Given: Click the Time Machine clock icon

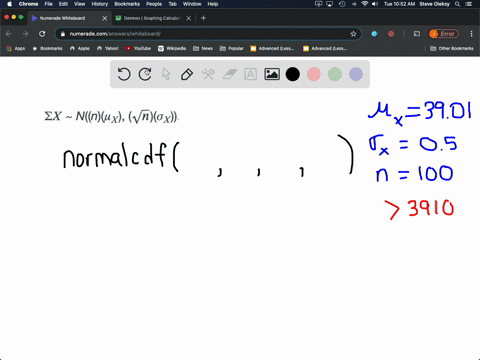Looking at the screenshot, I should pyautogui.click(x=342, y=4).
